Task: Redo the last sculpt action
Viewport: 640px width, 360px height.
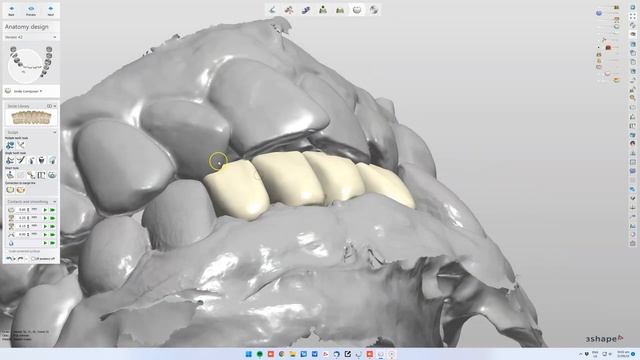Action: click(x=20, y=259)
